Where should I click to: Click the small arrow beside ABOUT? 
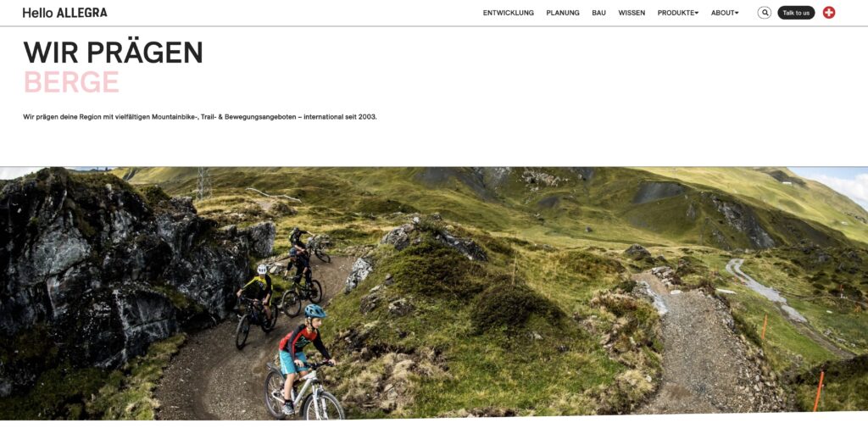737,13
